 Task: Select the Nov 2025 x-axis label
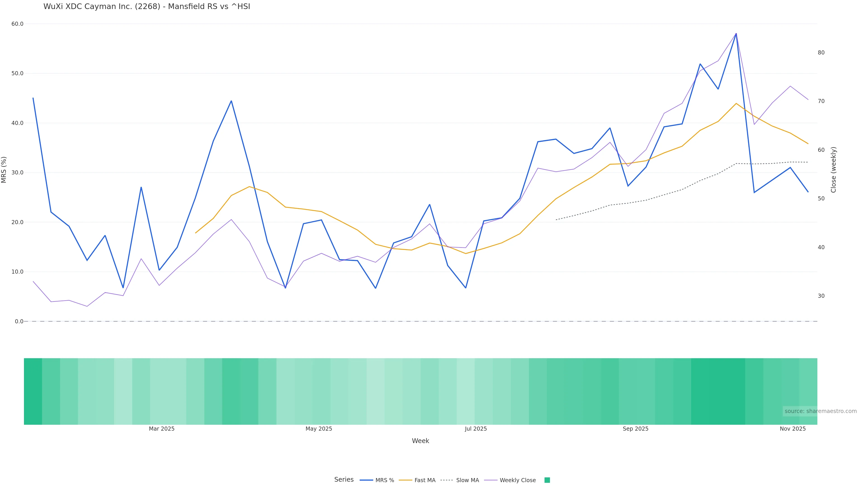(793, 429)
